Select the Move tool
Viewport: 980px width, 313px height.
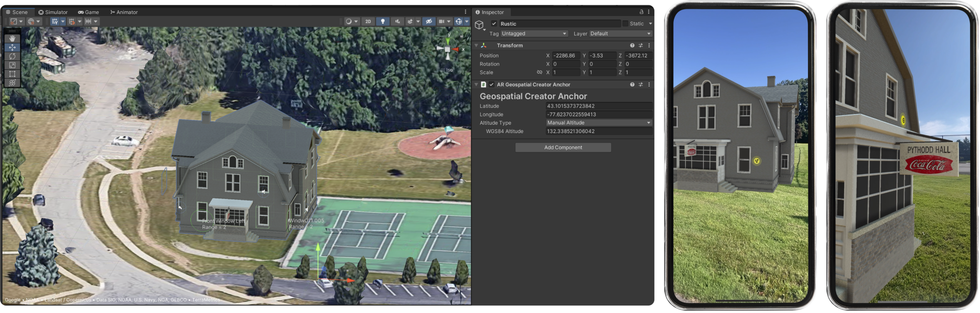click(x=12, y=47)
